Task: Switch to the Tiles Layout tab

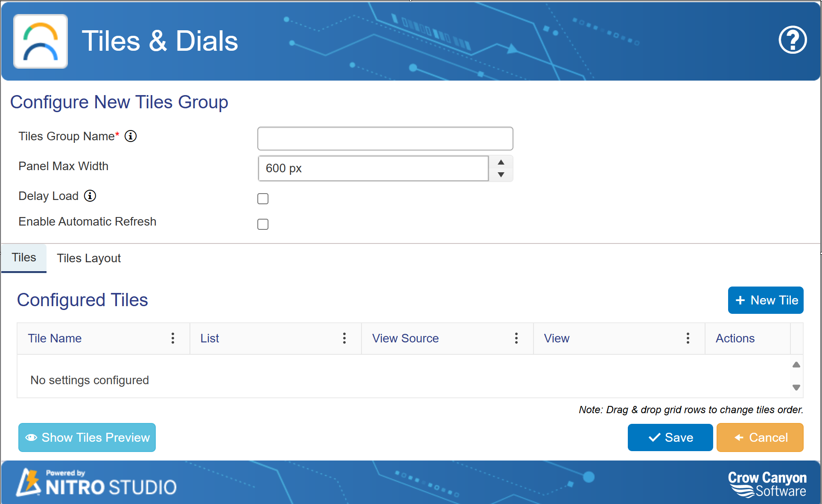Action: (x=89, y=258)
